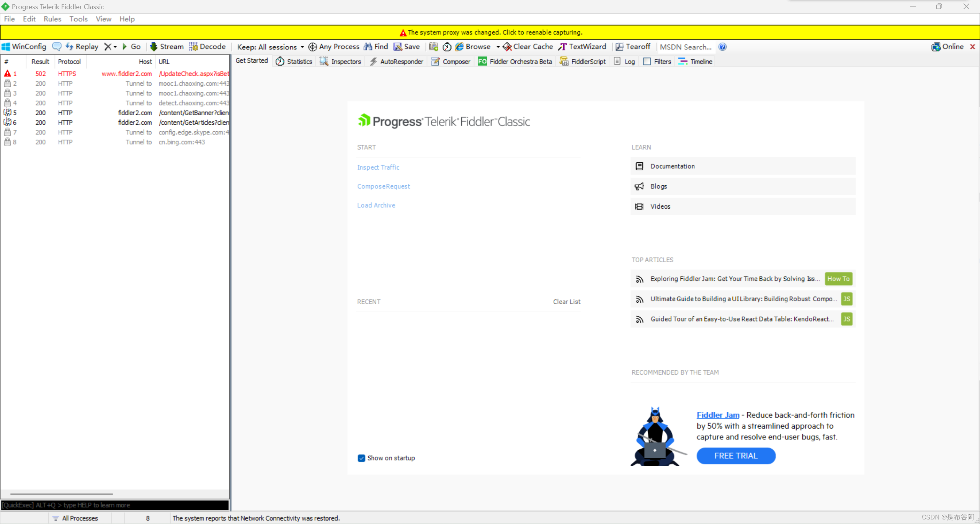
Task: Click the Clear Cache icon
Action: click(507, 47)
